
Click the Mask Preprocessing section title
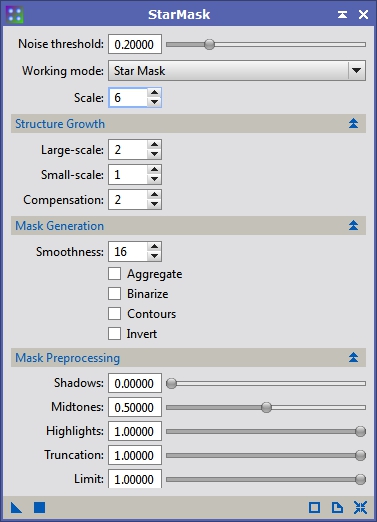point(68,358)
